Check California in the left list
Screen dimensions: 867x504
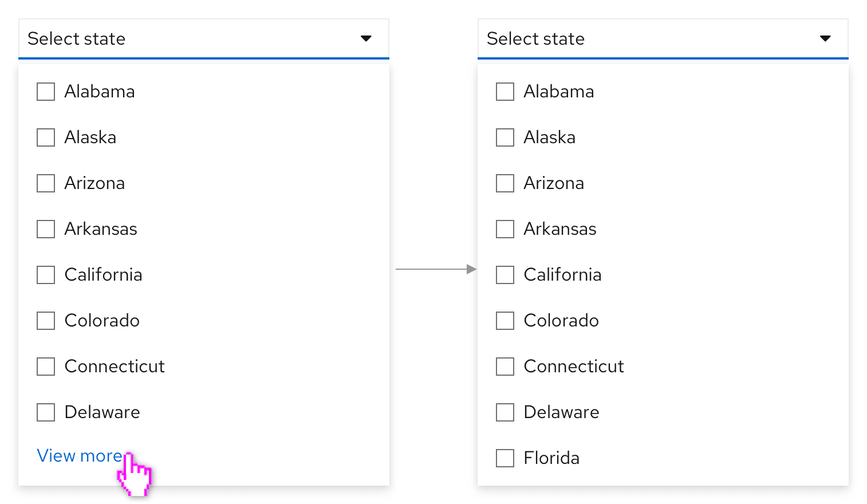pyautogui.click(x=46, y=275)
